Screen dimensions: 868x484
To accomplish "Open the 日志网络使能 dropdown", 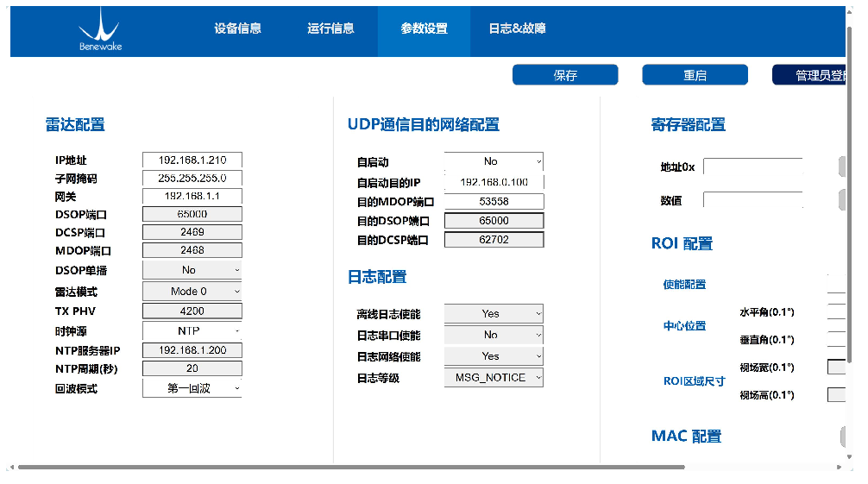I will tap(494, 356).
